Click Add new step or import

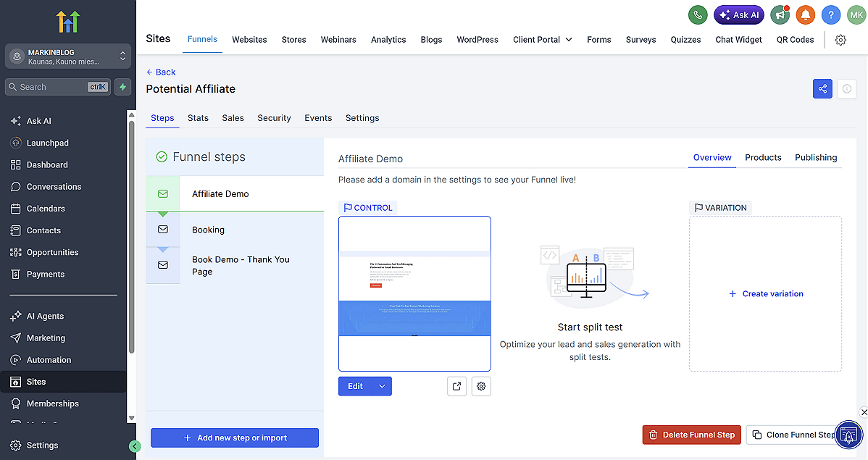tap(235, 438)
